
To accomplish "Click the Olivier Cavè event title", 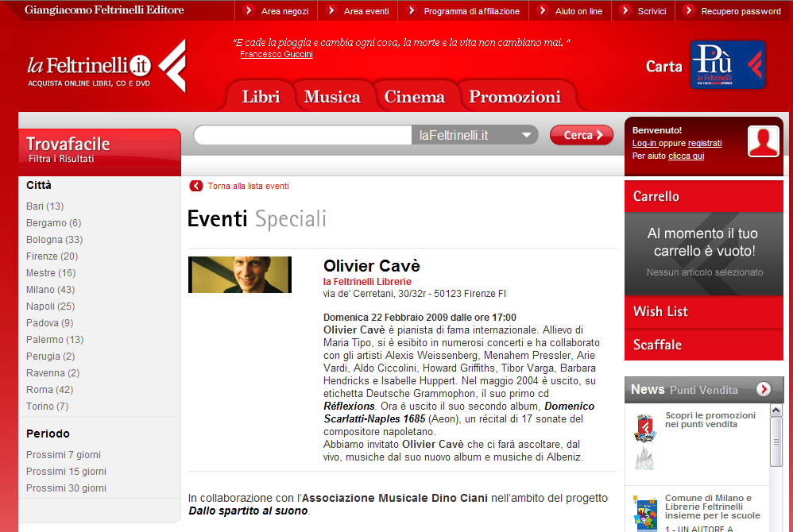I will (x=372, y=266).
